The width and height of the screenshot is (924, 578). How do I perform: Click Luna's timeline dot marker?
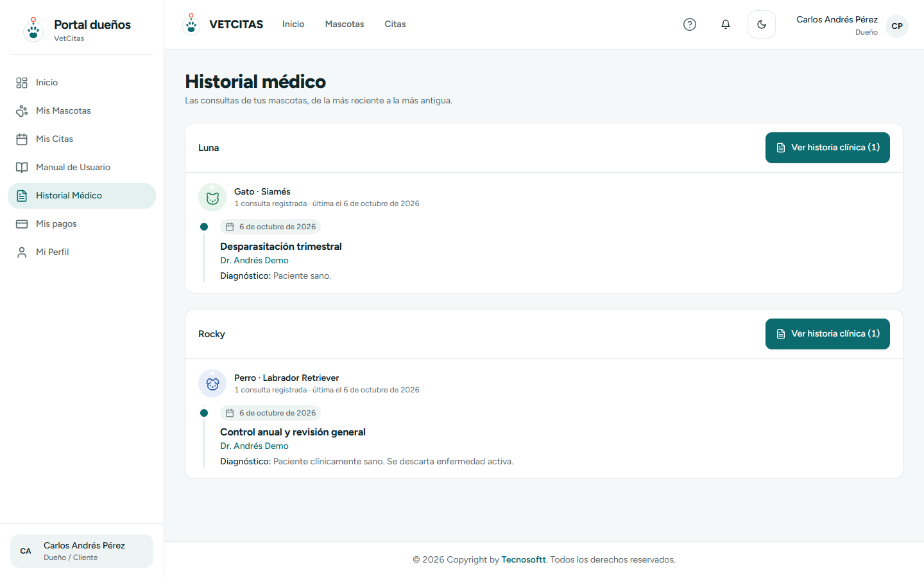(204, 227)
